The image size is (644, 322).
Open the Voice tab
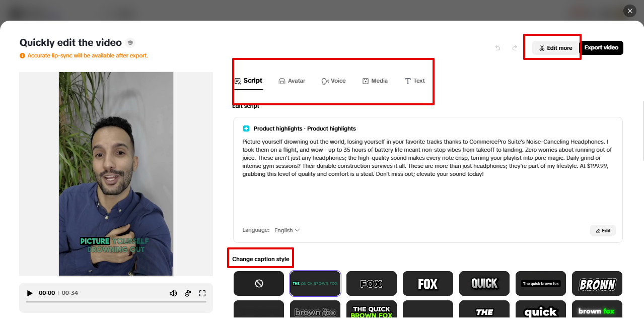333,81
